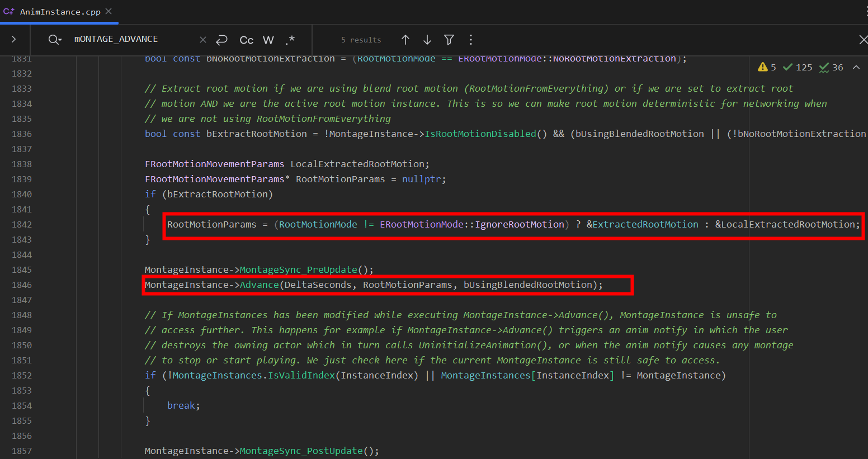Click bExtractRootMotion in the if condition
The height and width of the screenshot is (459, 868).
pyautogui.click(x=217, y=194)
